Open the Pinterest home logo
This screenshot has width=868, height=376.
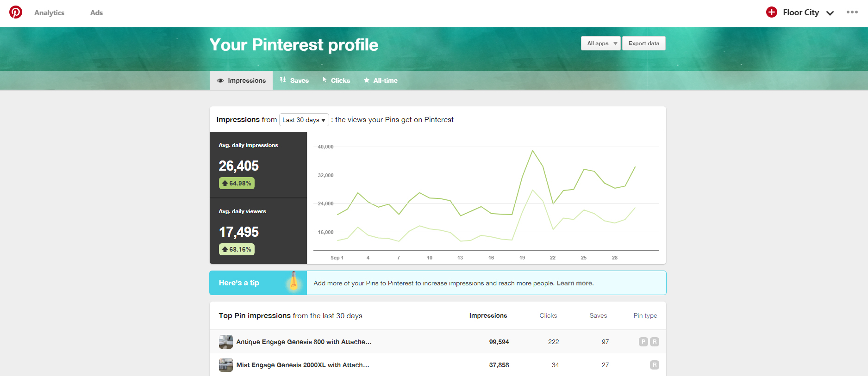point(16,12)
